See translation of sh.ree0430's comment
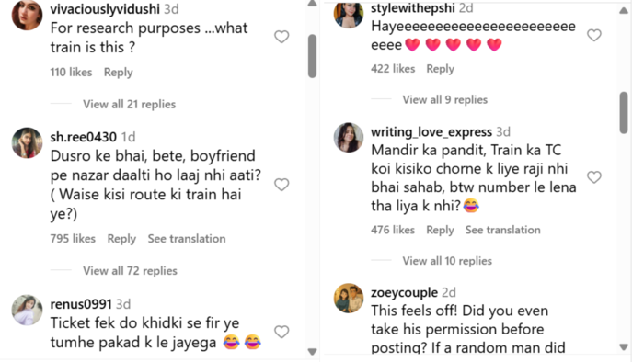 (x=187, y=239)
